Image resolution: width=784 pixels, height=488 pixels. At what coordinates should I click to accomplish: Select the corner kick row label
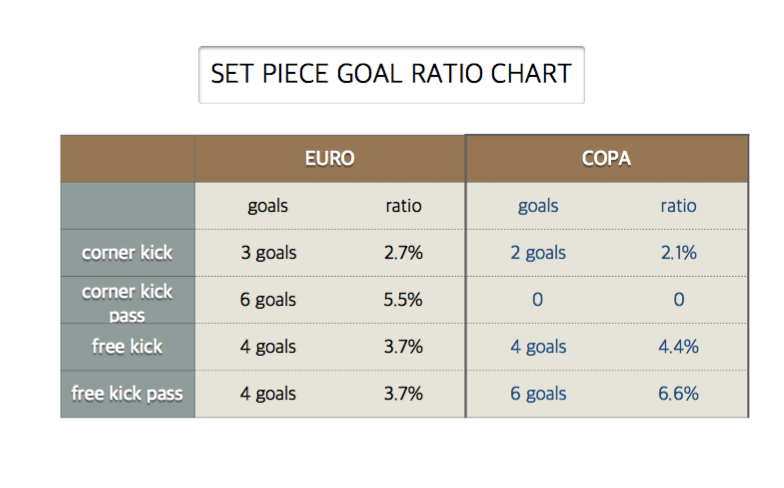pos(128,253)
